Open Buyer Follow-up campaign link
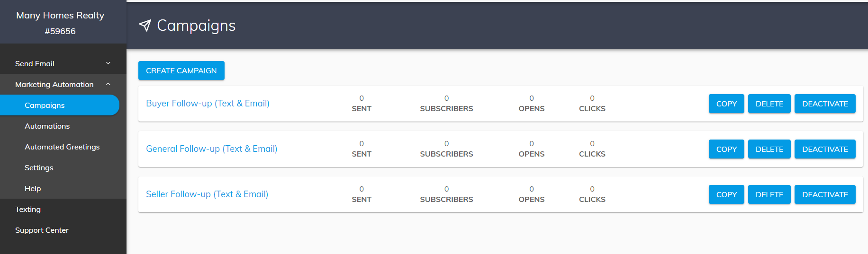The image size is (868, 254). [x=208, y=103]
